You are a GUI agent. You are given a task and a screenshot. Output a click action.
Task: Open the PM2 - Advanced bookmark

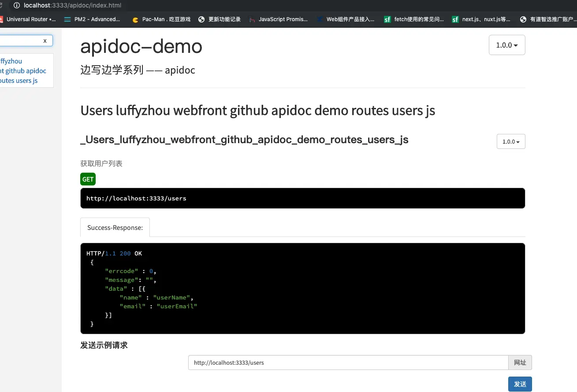(x=92, y=19)
